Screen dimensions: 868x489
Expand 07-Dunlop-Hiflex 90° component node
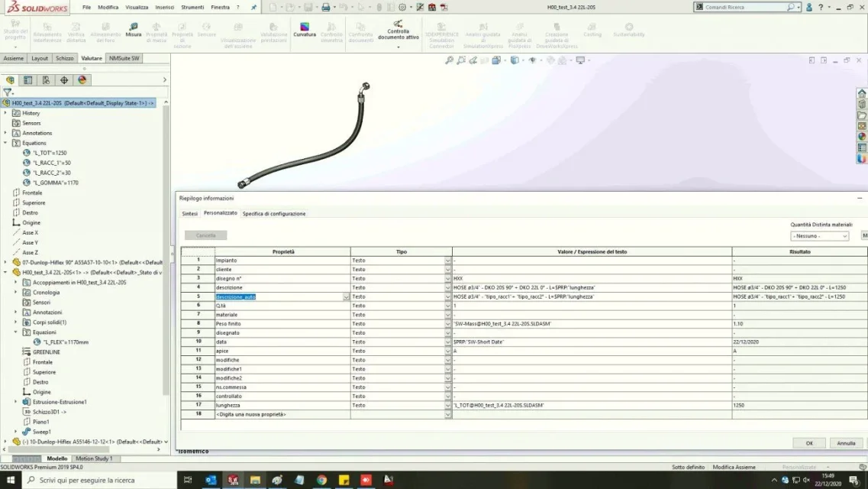pyautogui.click(x=5, y=263)
